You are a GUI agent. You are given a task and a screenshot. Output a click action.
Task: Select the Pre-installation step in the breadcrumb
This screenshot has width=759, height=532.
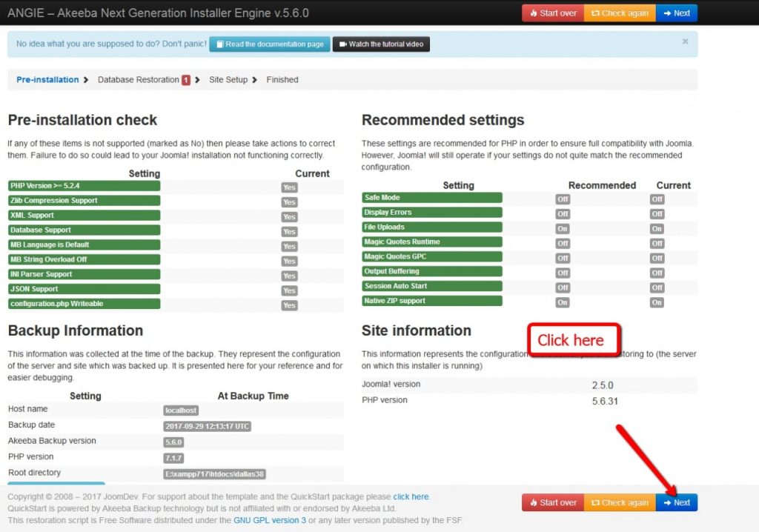pyautogui.click(x=47, y=79)
